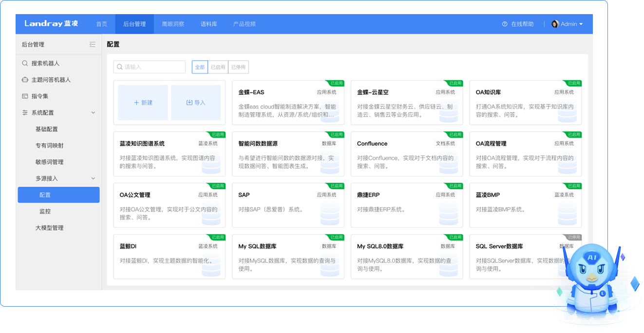
Task: Click the search robot magnifier icon
Action: (x=25, y=63)
